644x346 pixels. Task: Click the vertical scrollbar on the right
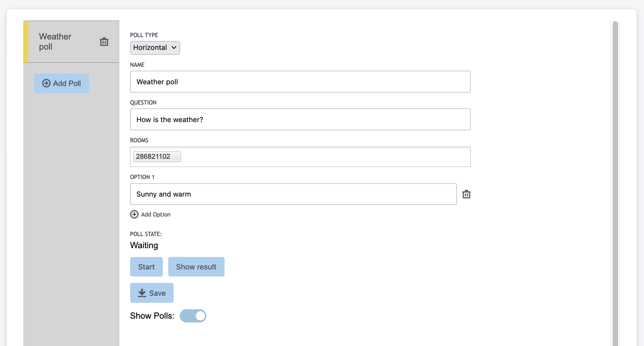pos(615,182)
